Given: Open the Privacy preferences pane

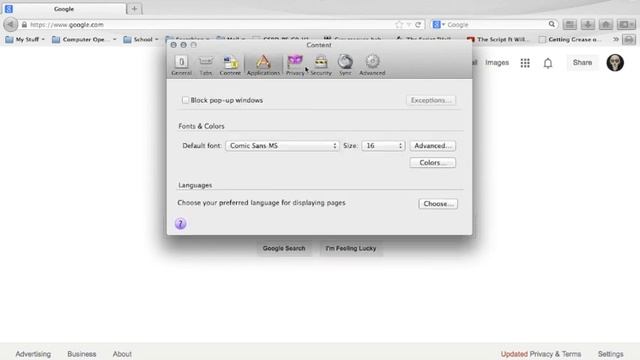Looking at the screenshot, I should [295, 65].
